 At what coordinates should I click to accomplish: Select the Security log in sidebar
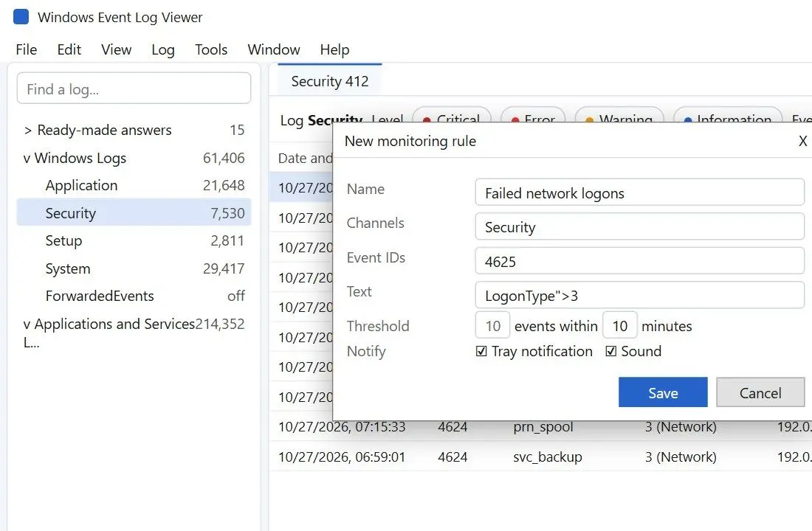134,212
